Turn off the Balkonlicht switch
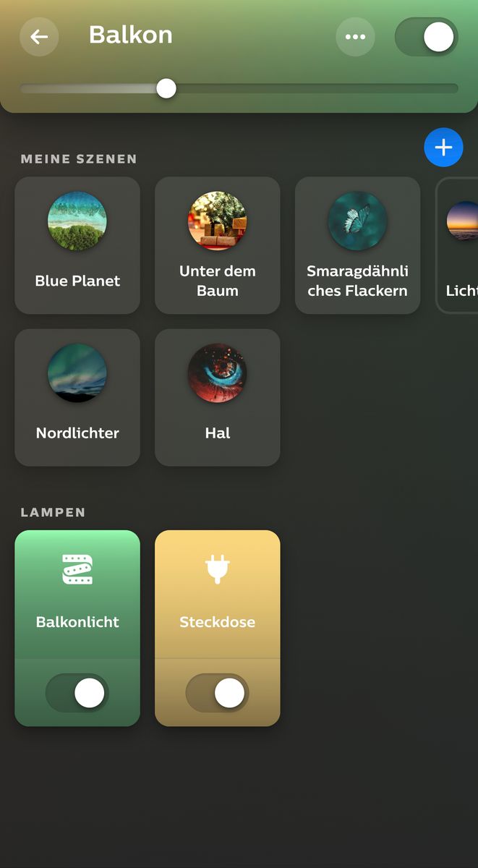The image size is (478, 868). (x=77, y=693)
